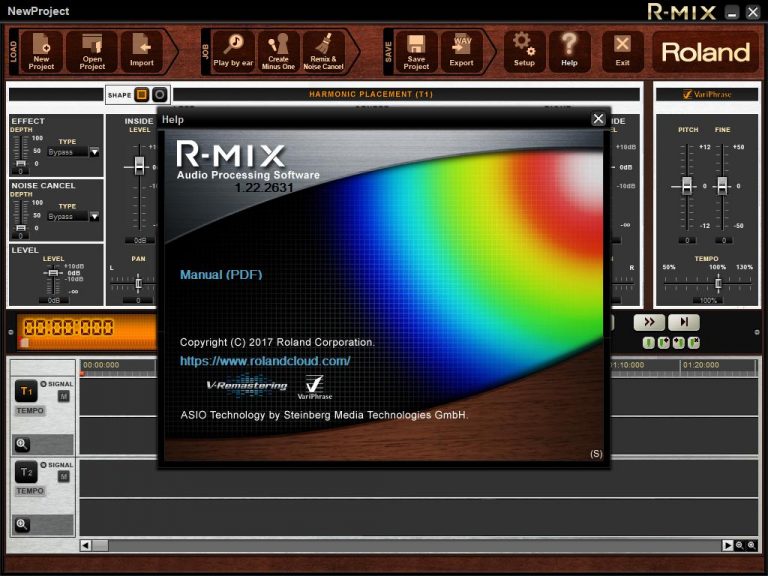Close the Help dialog
The image size is (768, 576).
pos(598,119)
